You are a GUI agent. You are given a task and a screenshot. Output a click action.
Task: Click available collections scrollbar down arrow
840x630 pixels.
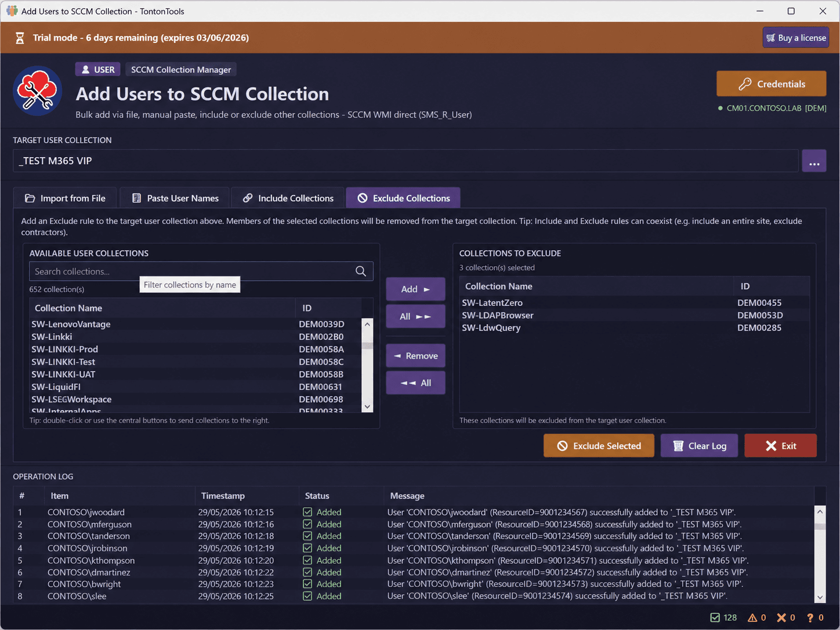tap(367, 407)
